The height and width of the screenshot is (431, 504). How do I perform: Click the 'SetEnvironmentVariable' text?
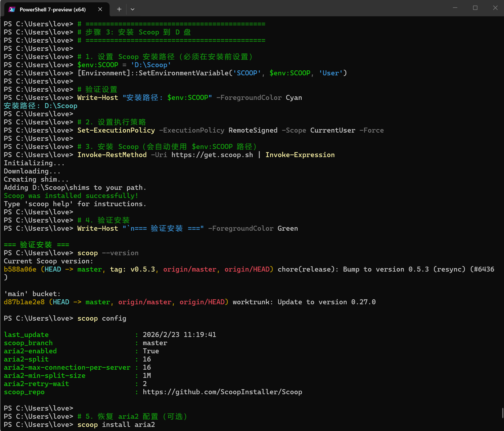point(184,73)
